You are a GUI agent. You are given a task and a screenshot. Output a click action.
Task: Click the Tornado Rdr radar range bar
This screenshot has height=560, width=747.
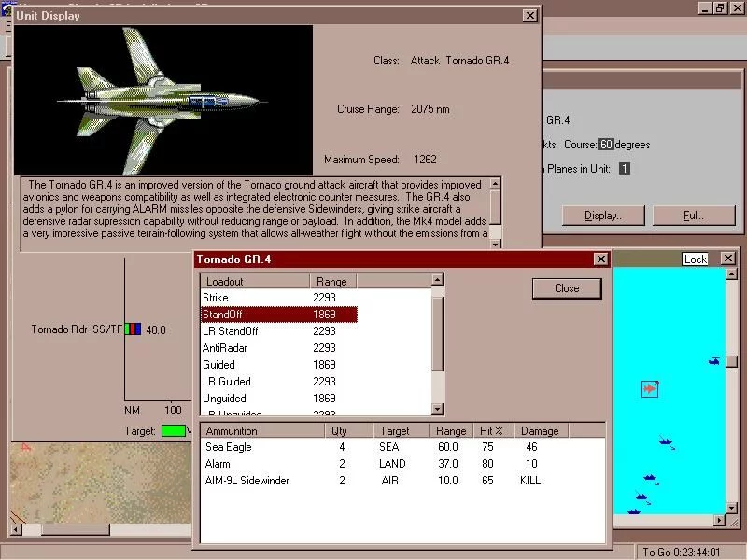click(133, 329)
